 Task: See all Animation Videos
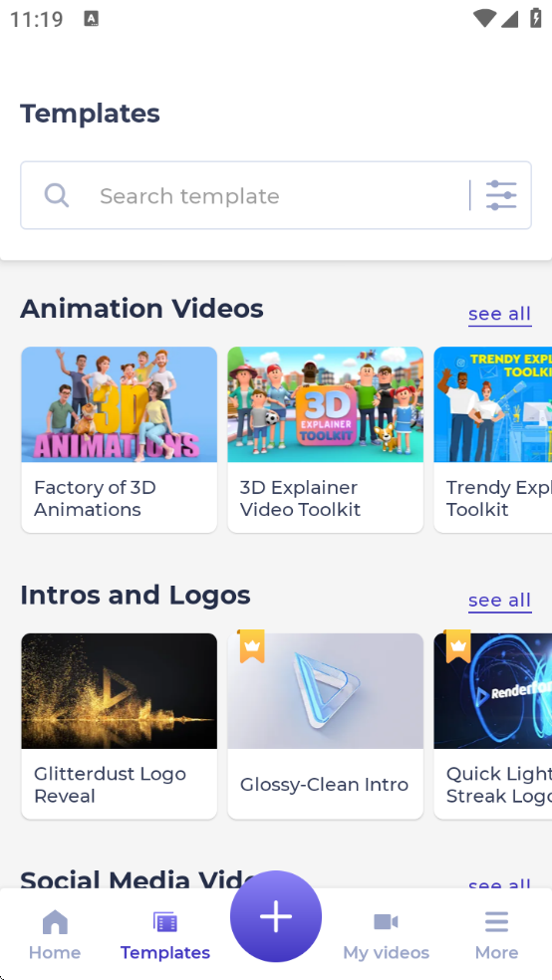click(500, 314)
